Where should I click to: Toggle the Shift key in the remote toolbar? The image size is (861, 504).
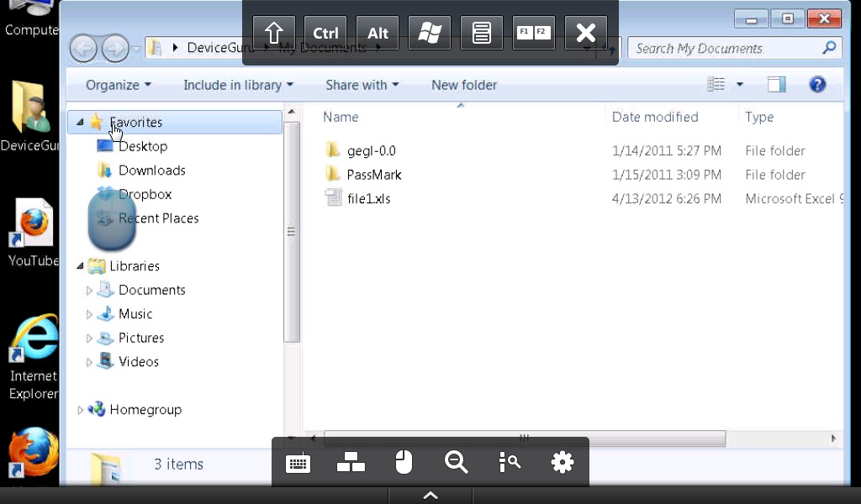point(274,33)
